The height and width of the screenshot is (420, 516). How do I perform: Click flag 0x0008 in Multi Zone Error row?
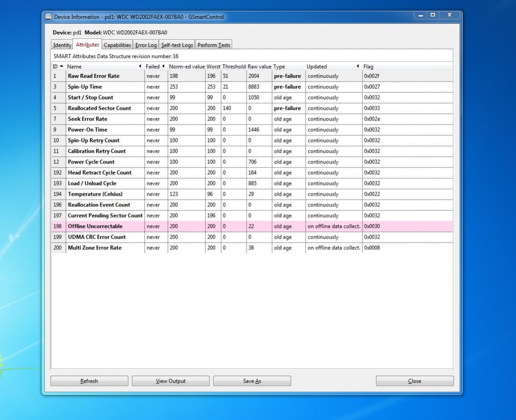[x=372, y=248]
